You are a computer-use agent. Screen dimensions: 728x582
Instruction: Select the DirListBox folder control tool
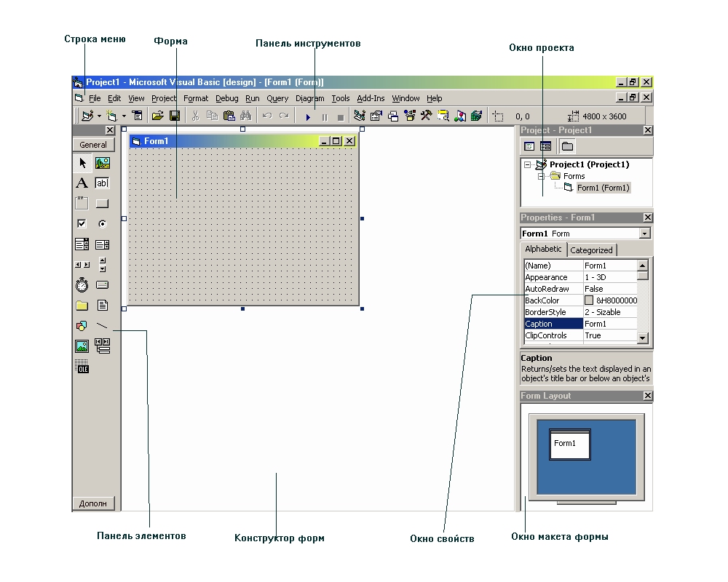82,306
